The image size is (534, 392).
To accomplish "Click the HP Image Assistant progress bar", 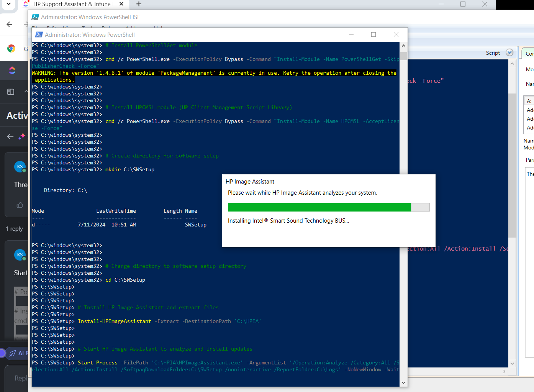I will pos(329,207).
